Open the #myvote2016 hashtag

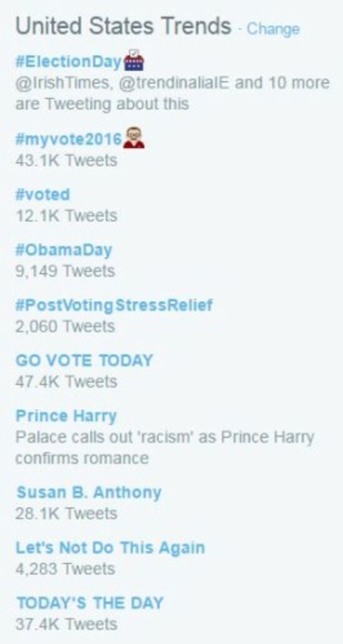[69, 140]
